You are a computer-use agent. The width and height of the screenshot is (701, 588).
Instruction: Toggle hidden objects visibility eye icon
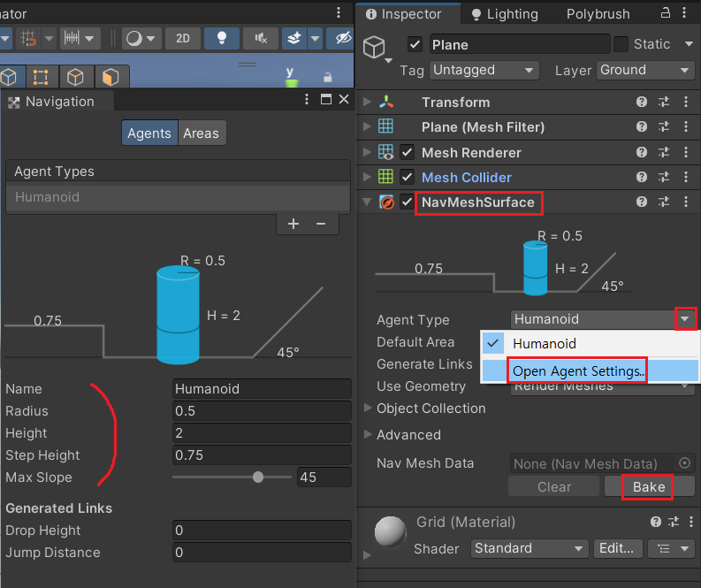click(343, 38)
